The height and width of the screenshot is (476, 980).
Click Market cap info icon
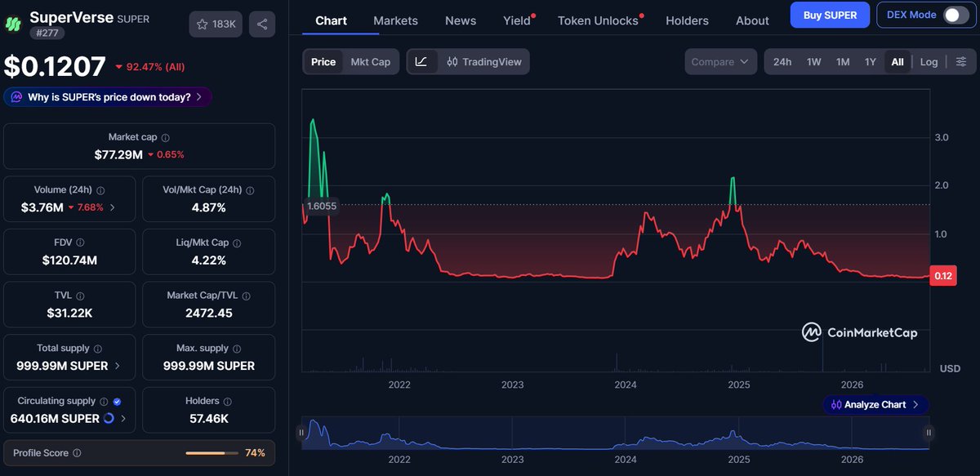[x=166, y=138]
